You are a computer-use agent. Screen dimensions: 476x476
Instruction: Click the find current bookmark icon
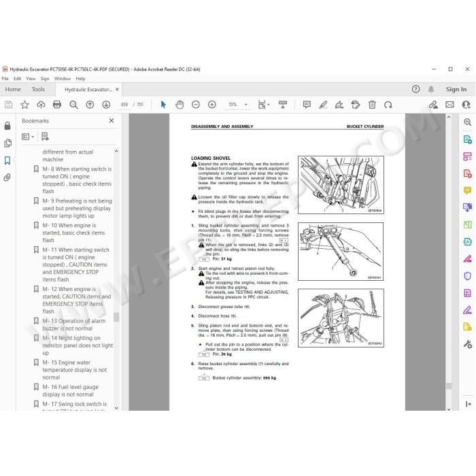45,137
